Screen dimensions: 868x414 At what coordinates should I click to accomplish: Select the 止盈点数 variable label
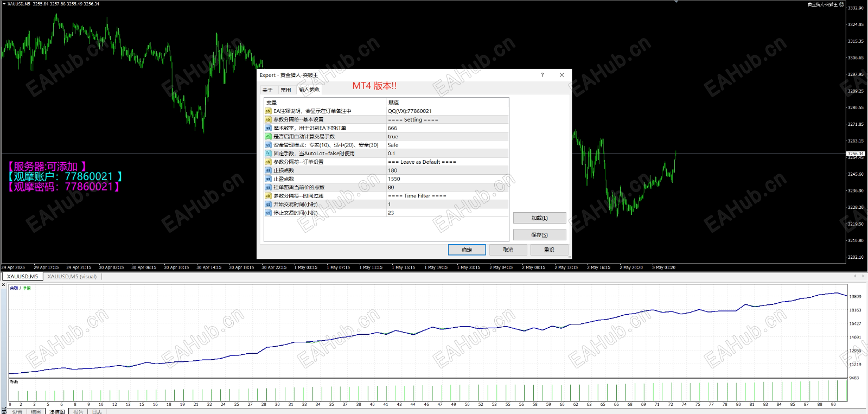[x=284, y=179]
